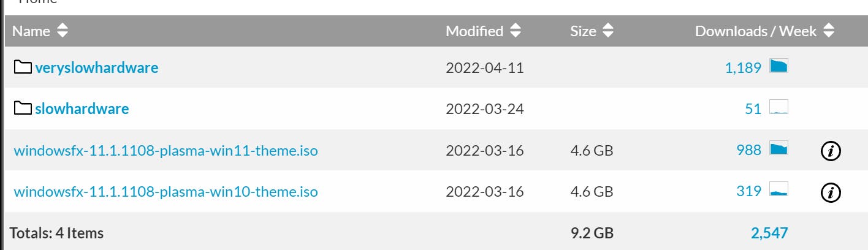
Task: Click the 1,189 weekly downloads count
Action: (743, 68)
